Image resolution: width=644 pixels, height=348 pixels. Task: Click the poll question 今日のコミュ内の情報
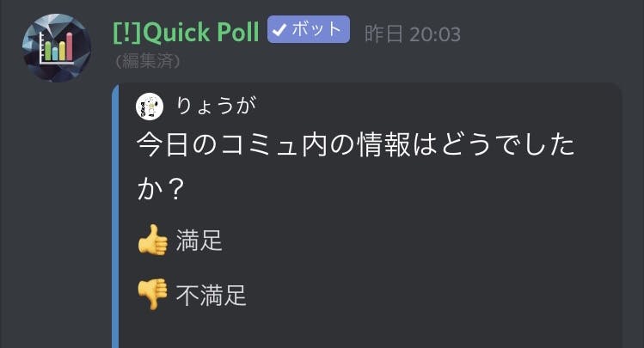click(273, 145)
